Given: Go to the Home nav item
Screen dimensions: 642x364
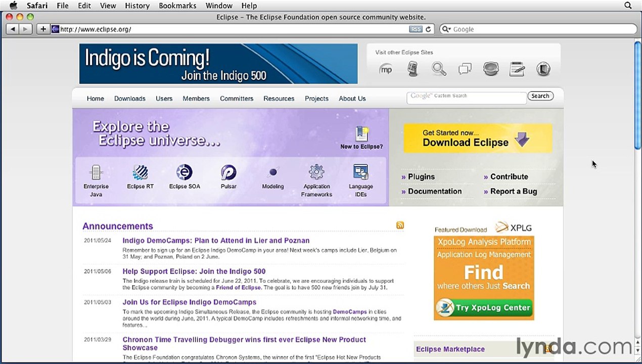Looking at the screenshot, I should pos(95,99).
